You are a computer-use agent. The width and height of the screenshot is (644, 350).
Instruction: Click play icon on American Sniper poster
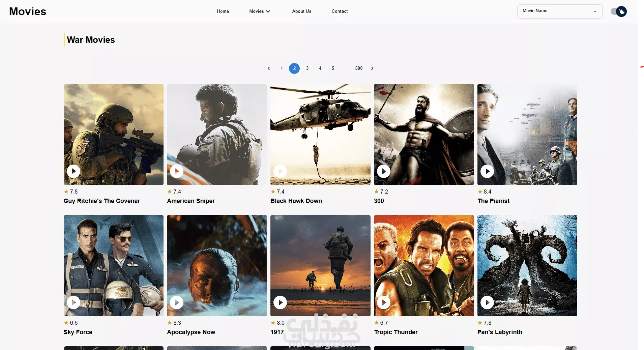tap(177, 171)
